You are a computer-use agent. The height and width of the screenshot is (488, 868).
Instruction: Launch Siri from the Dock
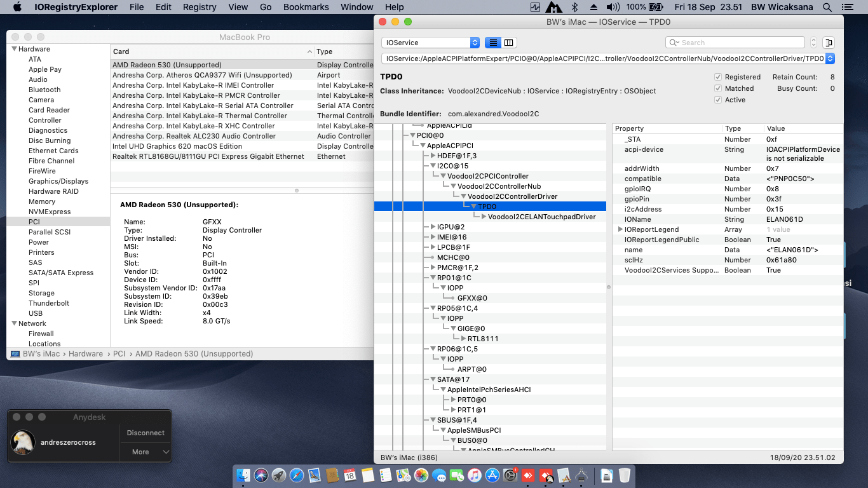261,475
